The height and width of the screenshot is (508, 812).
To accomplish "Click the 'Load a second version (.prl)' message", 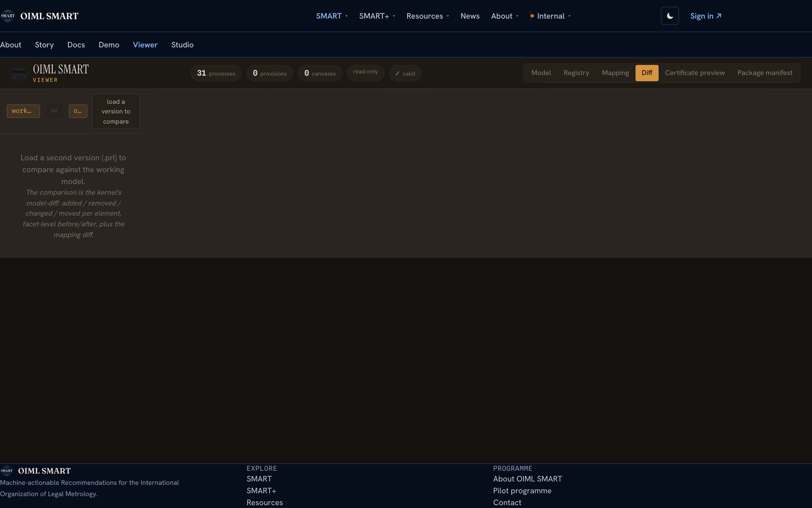I will coord(73,169).
